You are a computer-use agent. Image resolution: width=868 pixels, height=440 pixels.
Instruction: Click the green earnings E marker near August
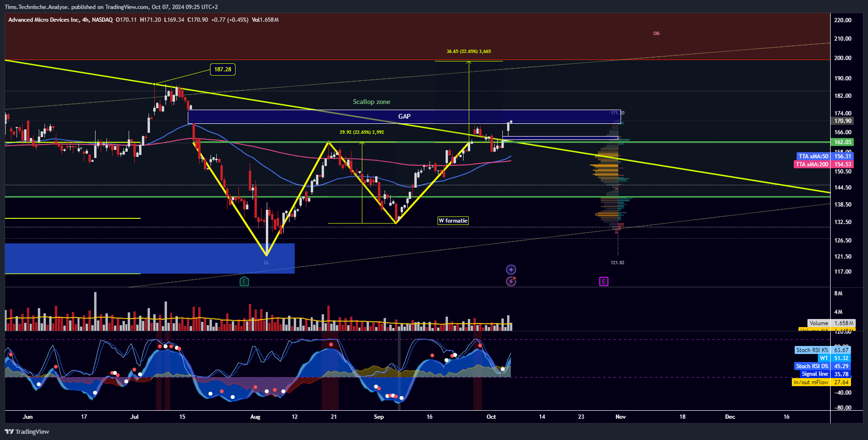point(244,282)
